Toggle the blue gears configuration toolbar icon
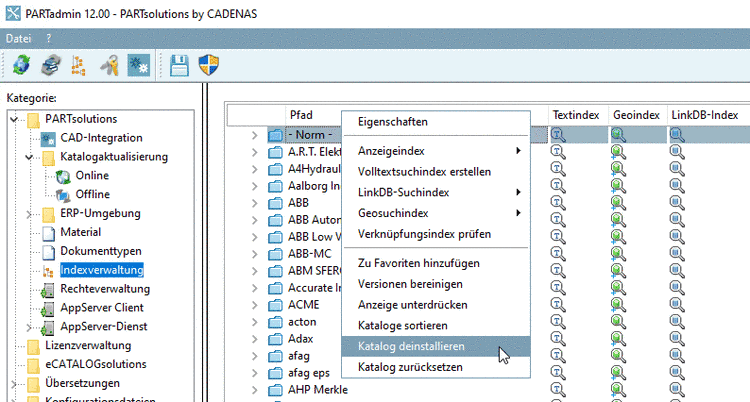 click(139, 65)
